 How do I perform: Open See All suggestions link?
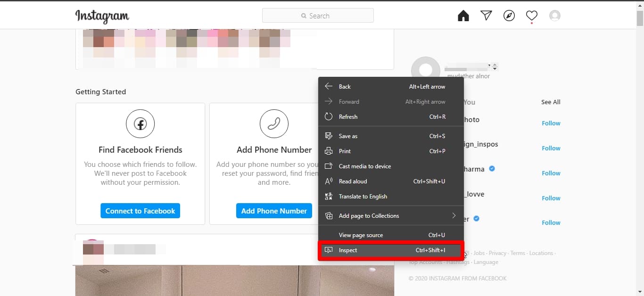(x=551, y=102)
